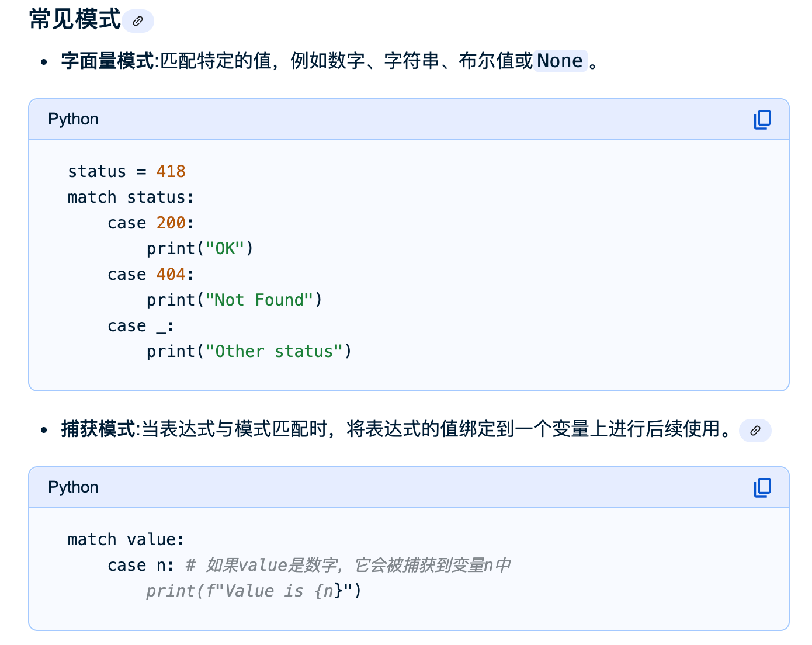Click the "Not Found" string literal
The image size is (812, 645).
click(259, 300)
